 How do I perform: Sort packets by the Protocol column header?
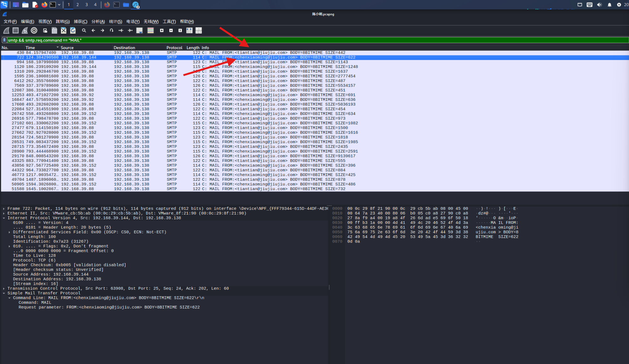pyautogui.click(x=175, y=48)
